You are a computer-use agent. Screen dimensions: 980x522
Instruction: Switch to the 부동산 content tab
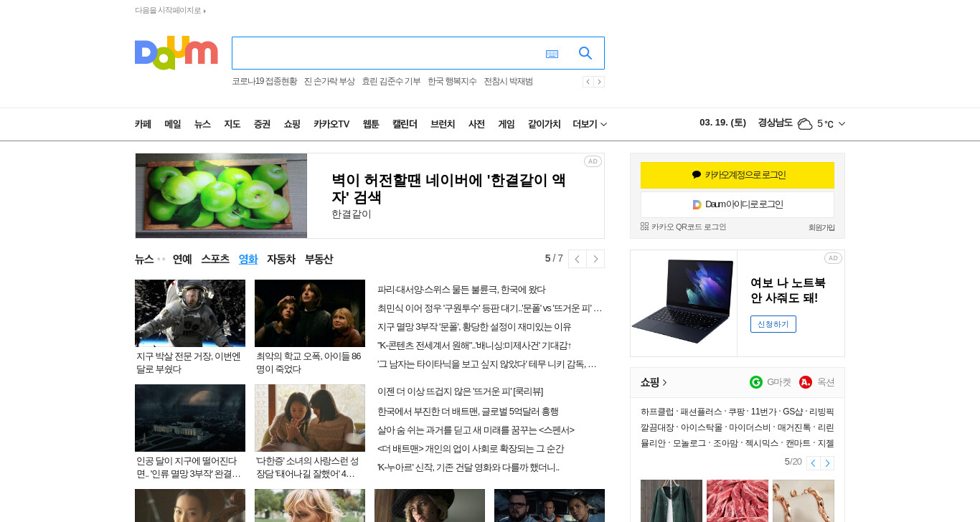(x=319, y=259)
